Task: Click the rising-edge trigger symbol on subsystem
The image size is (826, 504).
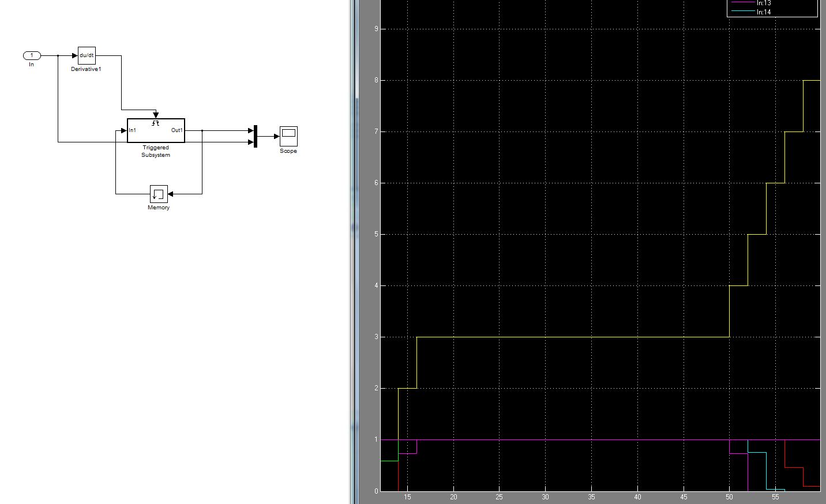Action: pos(156,123)
